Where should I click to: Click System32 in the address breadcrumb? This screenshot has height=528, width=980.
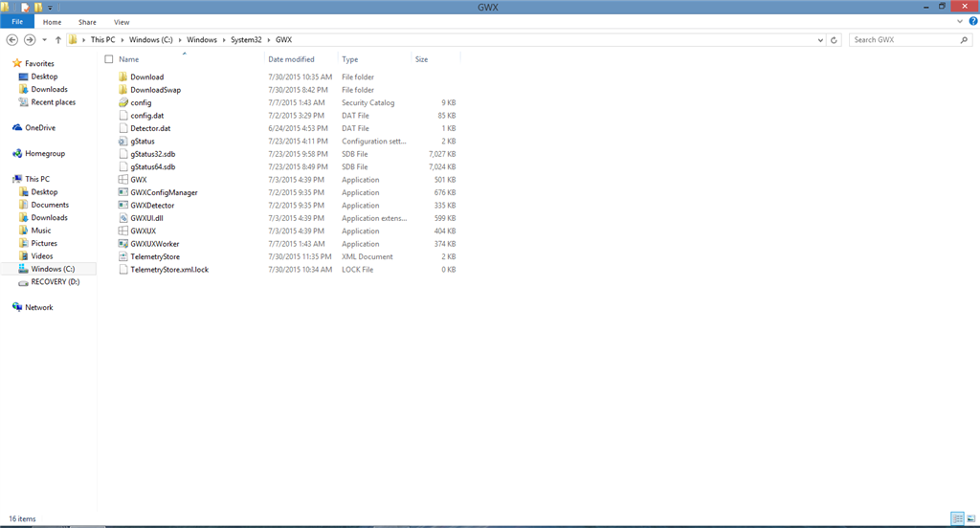coord(246,39)
